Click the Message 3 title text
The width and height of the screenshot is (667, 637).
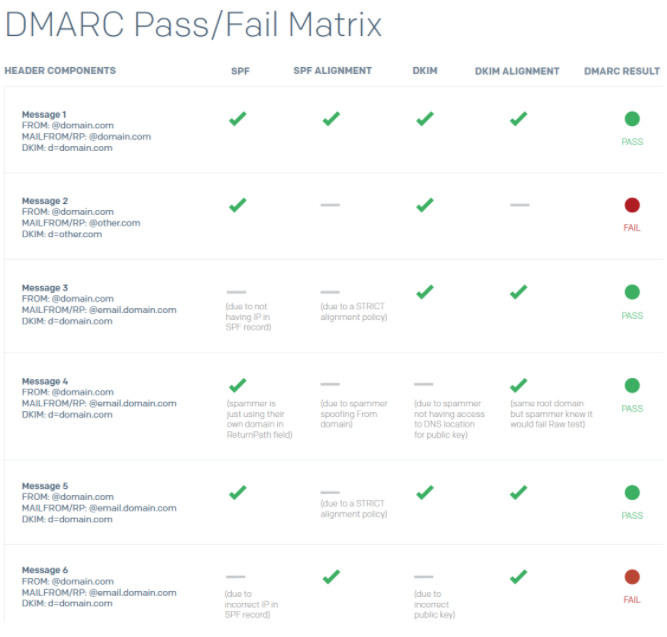pyautogui.click(x=45, y=288)
